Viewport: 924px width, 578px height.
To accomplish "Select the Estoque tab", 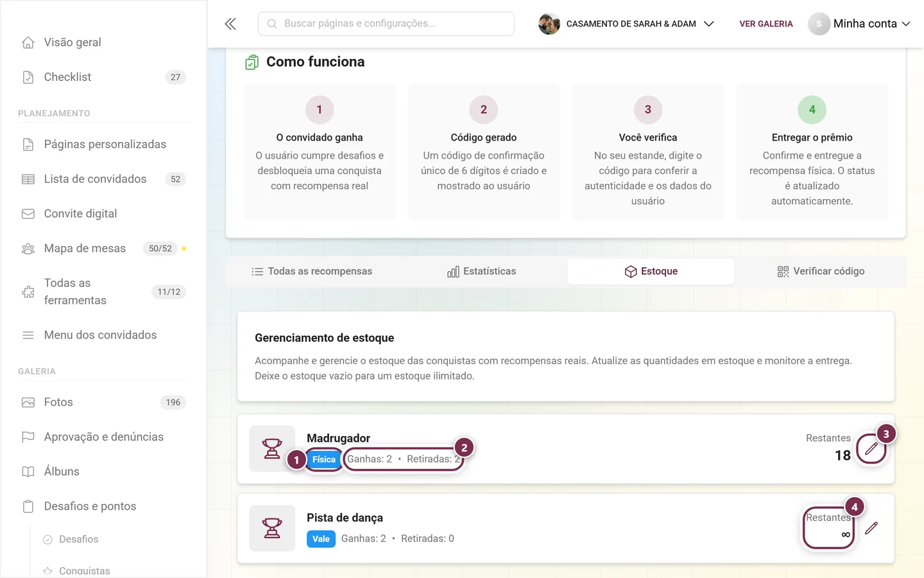I will pos(651,272).
